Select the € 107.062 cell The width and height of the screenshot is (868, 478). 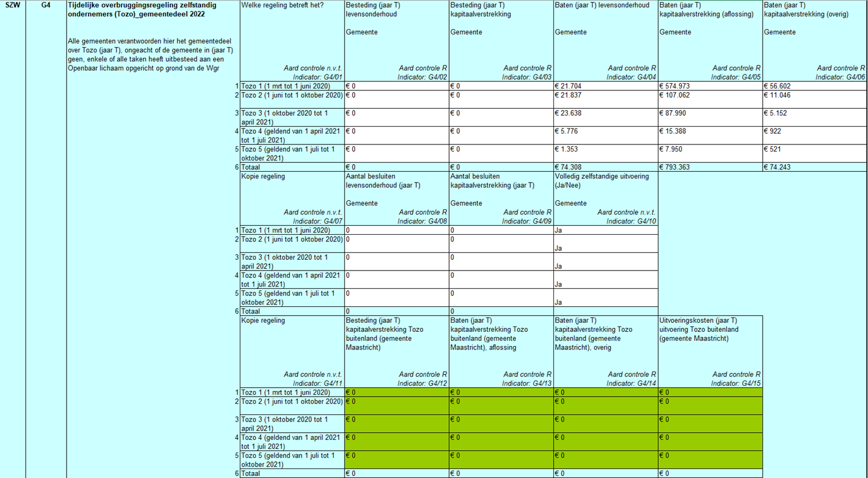[x=710, y=99]
